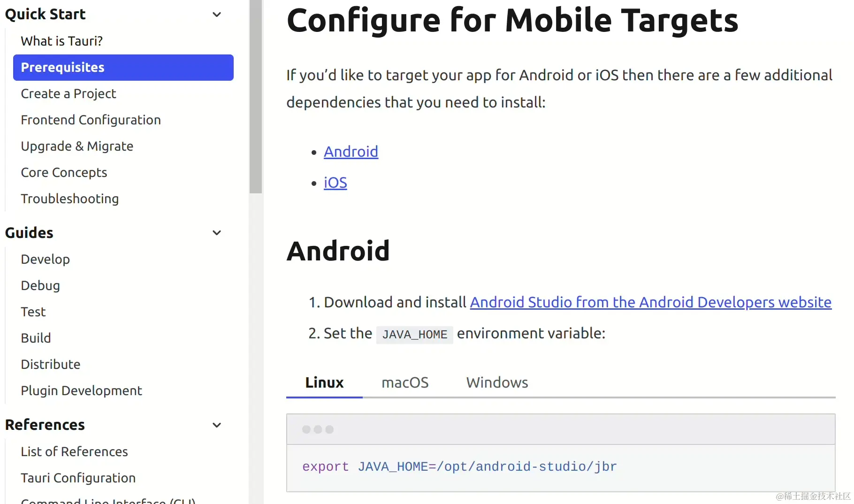Image resolution: width=854 pixels, height=504 pixels.
Task: Collapse the Guides section chevron
Action: pyautogui.click(x=217, y=233)
